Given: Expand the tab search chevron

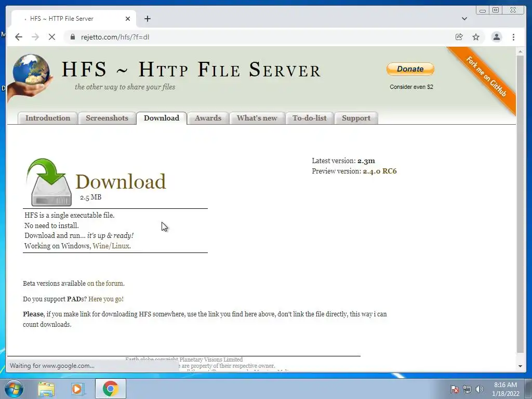Looking at the screenshot, I should pyautogui.click(x=464, y=19).
